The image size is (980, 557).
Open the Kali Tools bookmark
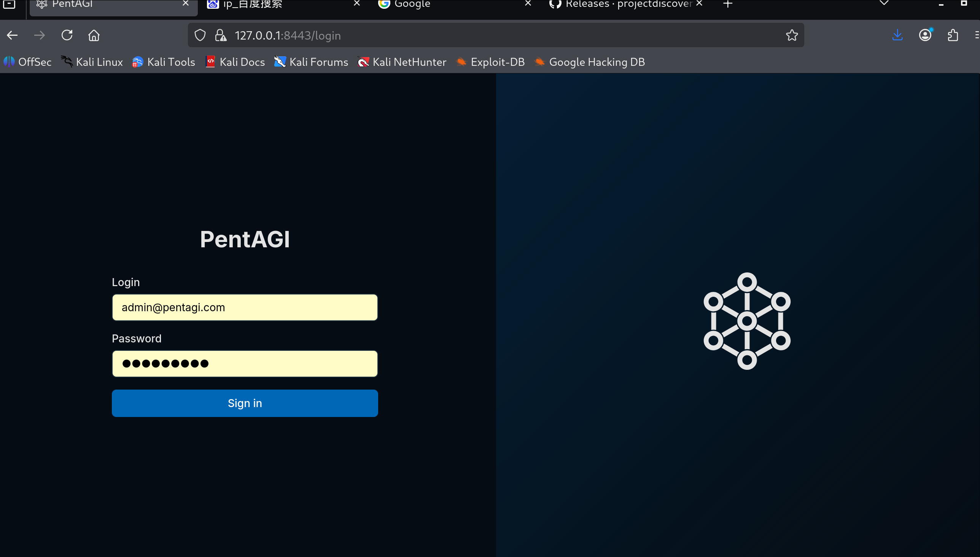[163, 62]
